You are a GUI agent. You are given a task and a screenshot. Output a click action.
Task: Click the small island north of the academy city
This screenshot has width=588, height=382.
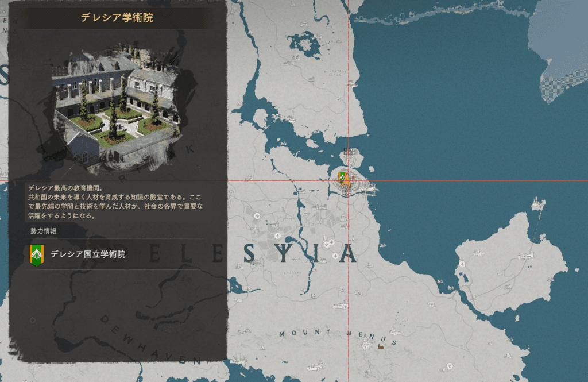[349, 156]
